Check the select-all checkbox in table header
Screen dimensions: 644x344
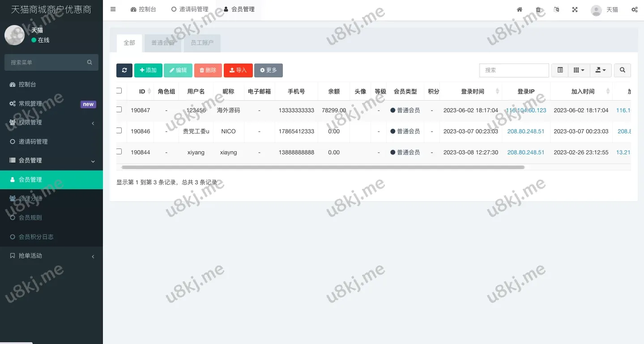(x=119, y=91)
